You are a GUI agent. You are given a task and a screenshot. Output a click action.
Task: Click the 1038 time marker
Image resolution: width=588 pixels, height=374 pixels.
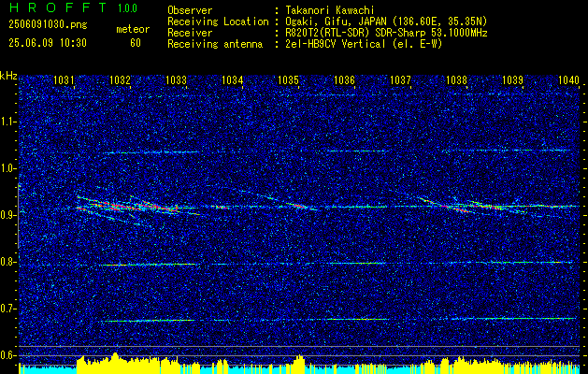[457, 79]
